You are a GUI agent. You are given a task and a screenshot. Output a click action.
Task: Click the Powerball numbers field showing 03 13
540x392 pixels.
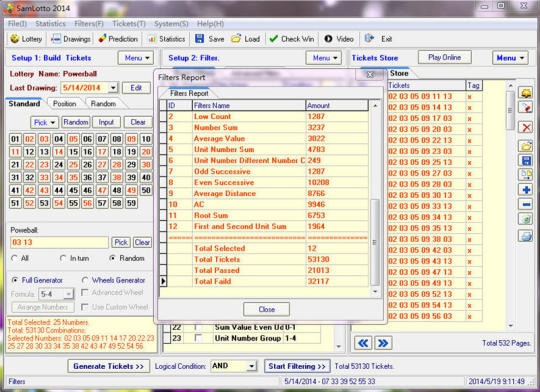[x=59, y=243]
